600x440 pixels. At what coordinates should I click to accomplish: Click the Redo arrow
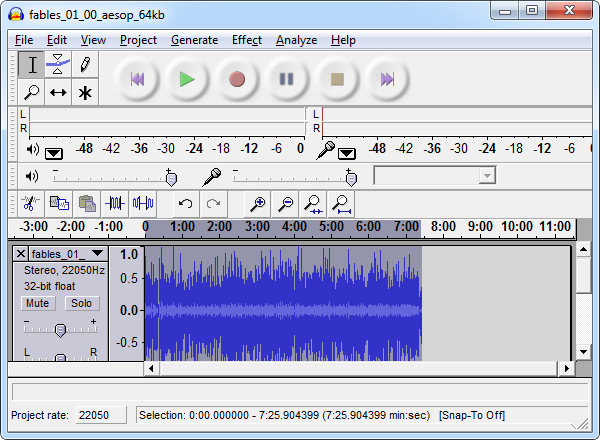pos(214,203)
